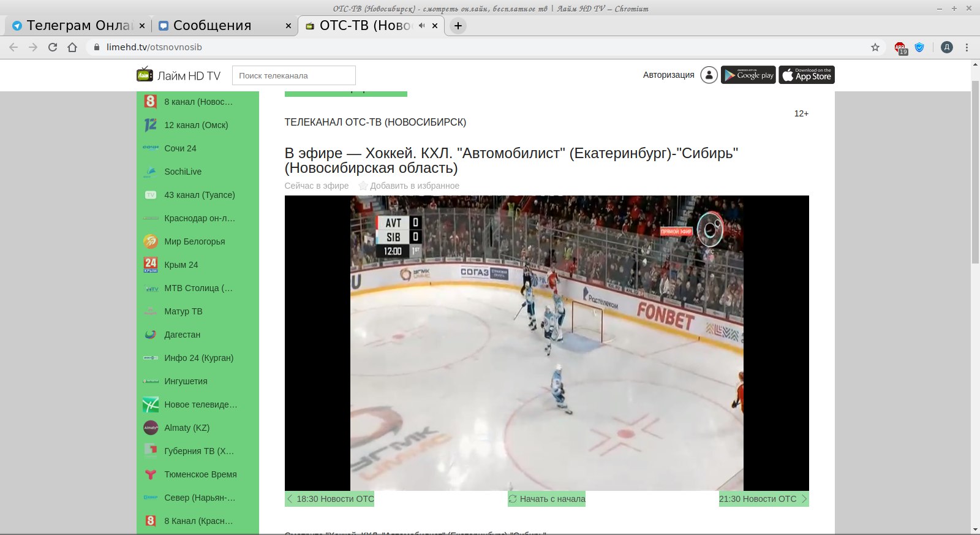Click the Новое телевидение channel logo
980x535 pixels.
click(x=151, y=404)
